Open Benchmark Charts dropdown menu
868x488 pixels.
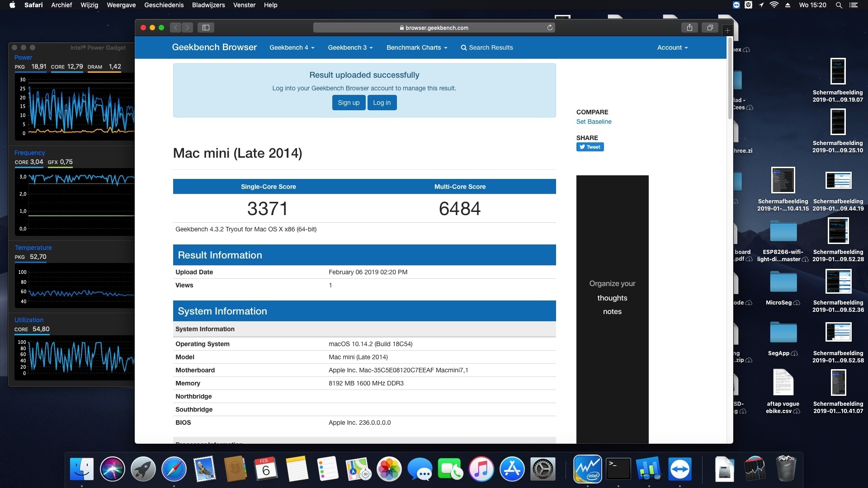pos(416,47)
